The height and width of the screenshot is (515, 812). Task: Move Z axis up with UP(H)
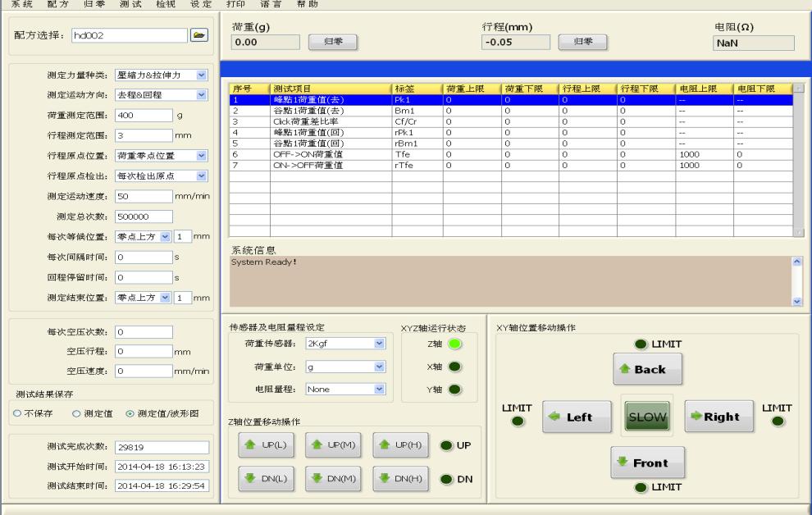(401, 445)
